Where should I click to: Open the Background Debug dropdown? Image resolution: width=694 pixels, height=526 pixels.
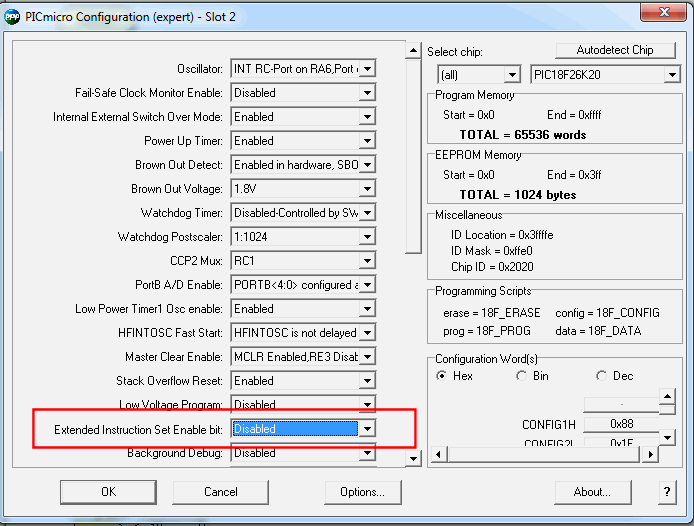[x=303, y=454]
